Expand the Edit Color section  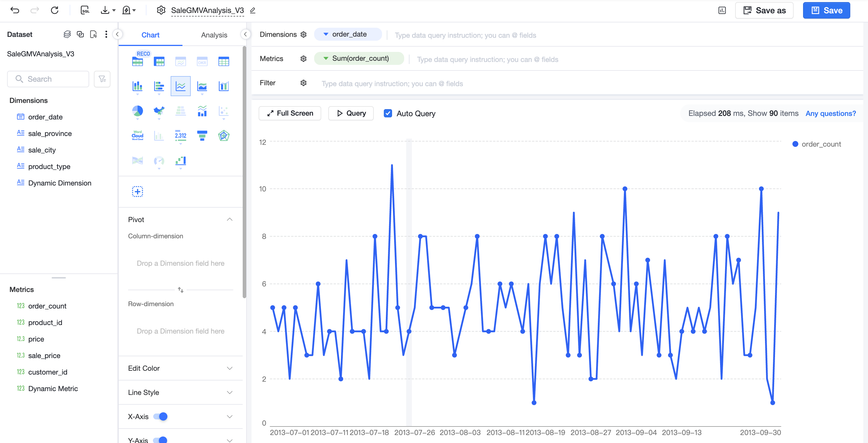[x=181, y=368]
